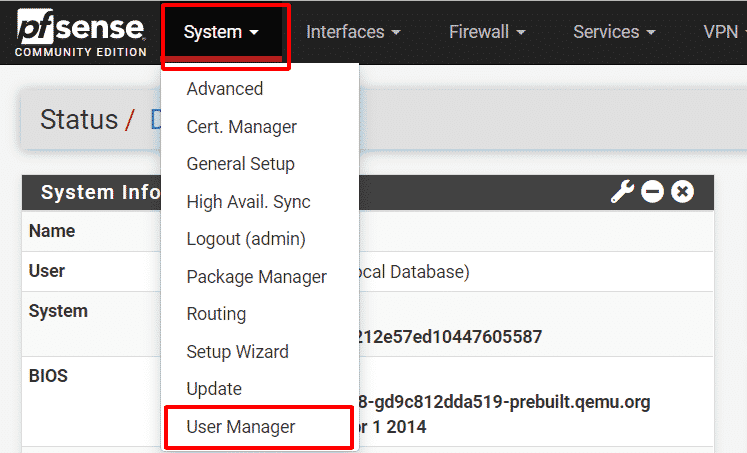This screenshot has height=453, width=747.
Task: Collapse System Information widget with minus icon
Action: [x=652, y=191]
